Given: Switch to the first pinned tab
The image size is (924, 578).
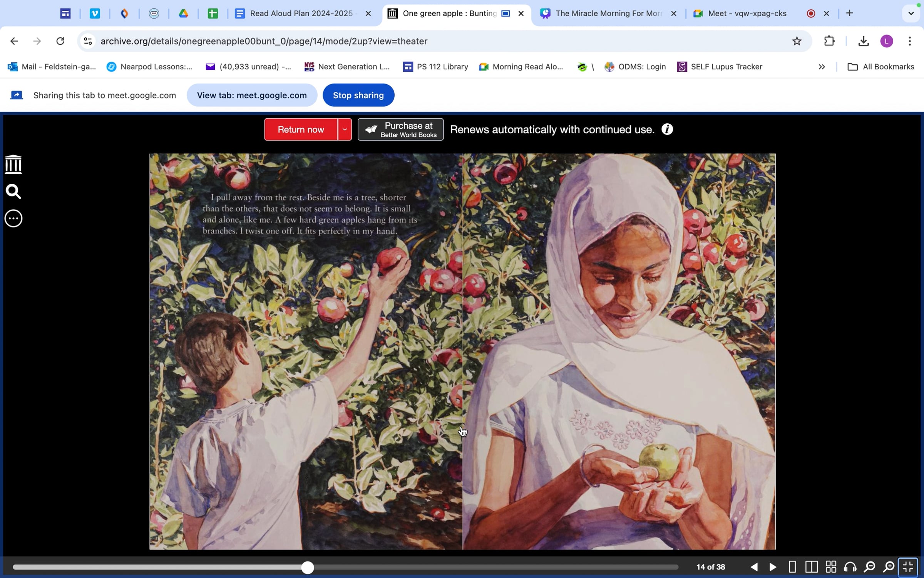Looking at the screenshot, I should pyautogui.click(x=65, y=13).
